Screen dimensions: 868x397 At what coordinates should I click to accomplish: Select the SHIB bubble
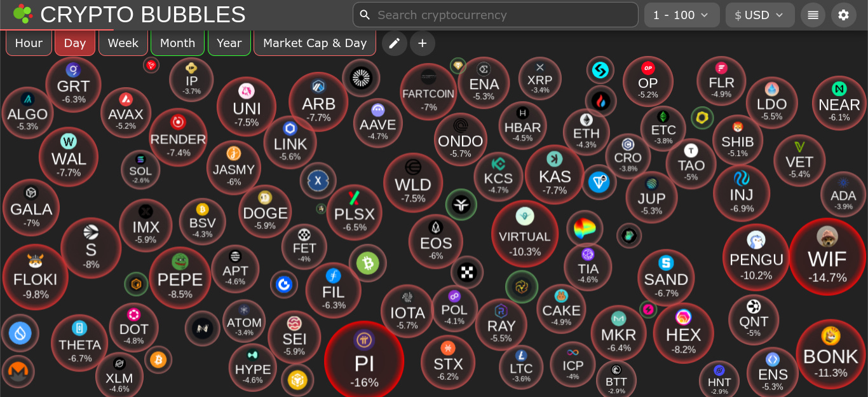click(738, 140)
